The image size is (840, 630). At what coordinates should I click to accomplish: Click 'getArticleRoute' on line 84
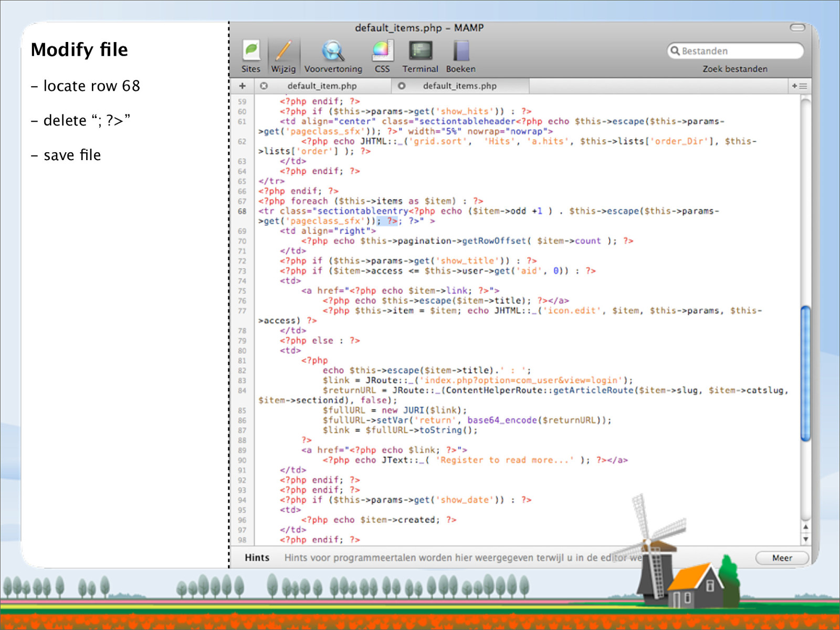point(593,390)
